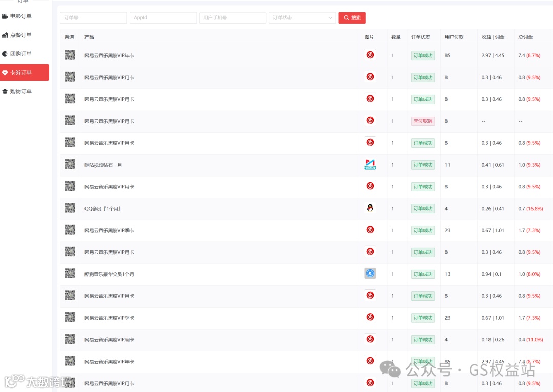Click the QR code in the 酷狗音乐豪华会员1个月 row

tap(70, 274)
